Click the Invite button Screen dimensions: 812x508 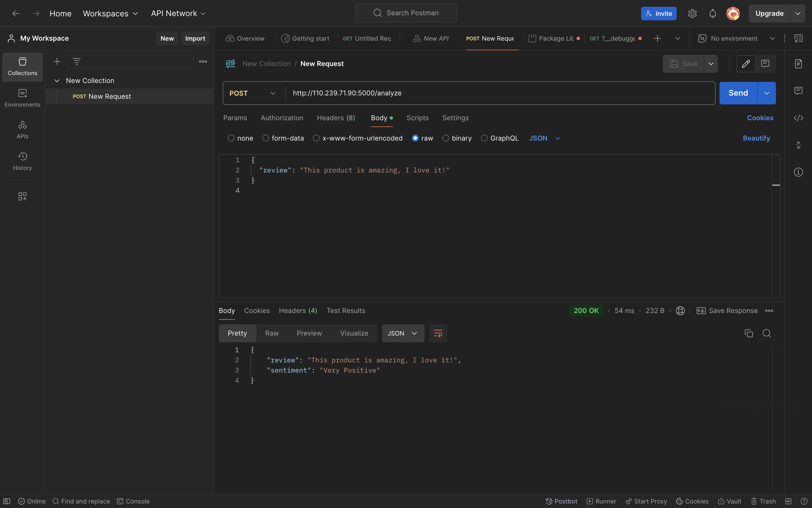coord(659,14)
